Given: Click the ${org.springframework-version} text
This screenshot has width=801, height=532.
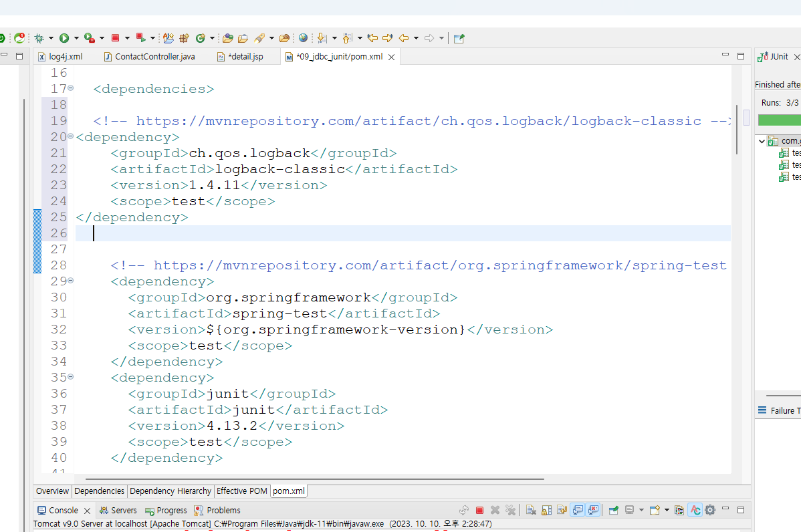Looking at the screenshot, I should (336, 329).
